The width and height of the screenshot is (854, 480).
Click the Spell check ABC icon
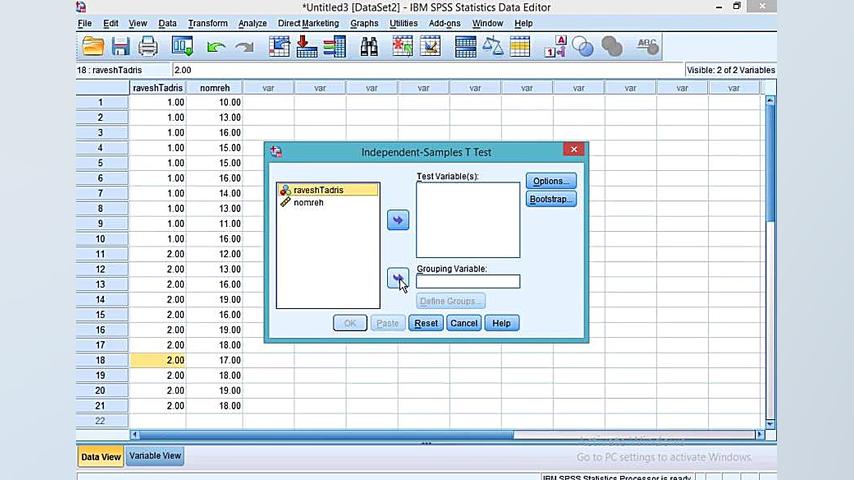click(x=647, y=46)
